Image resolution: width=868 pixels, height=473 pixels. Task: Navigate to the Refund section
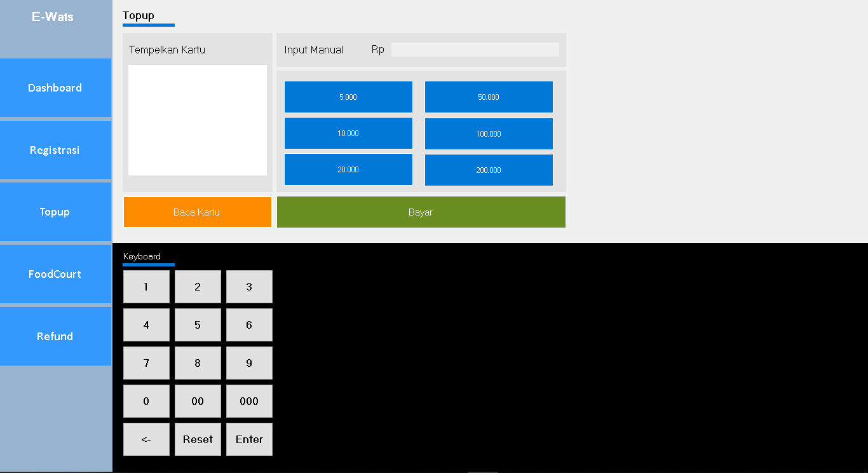55,336
